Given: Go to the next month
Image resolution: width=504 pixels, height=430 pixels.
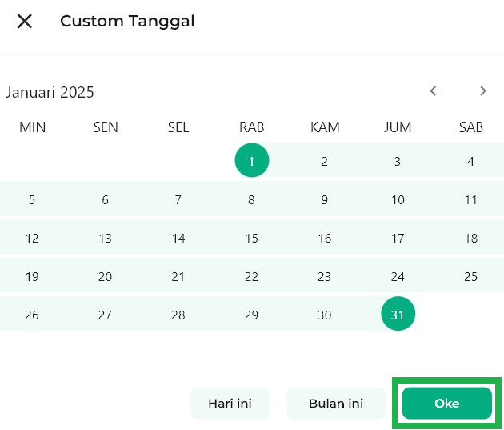Looking at the screenshot, I should [483, 91].
